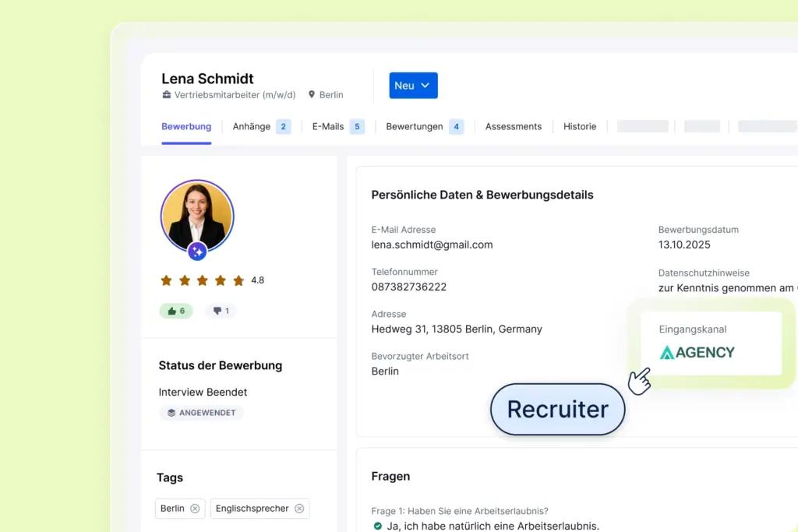Remove the Englischsprecher tag

298,508
